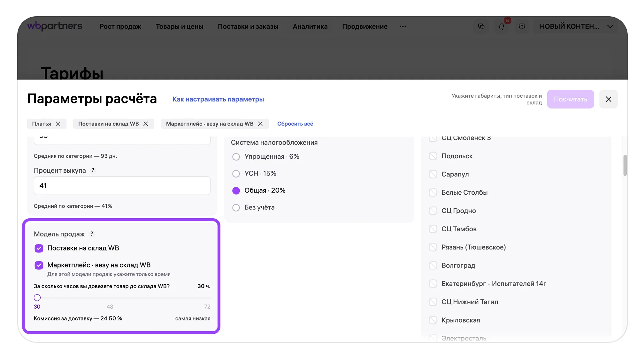This screenshot has height=359, width=644.
Task: Click Средняя по категории — 93 дн. text
Action: point(75,156)
